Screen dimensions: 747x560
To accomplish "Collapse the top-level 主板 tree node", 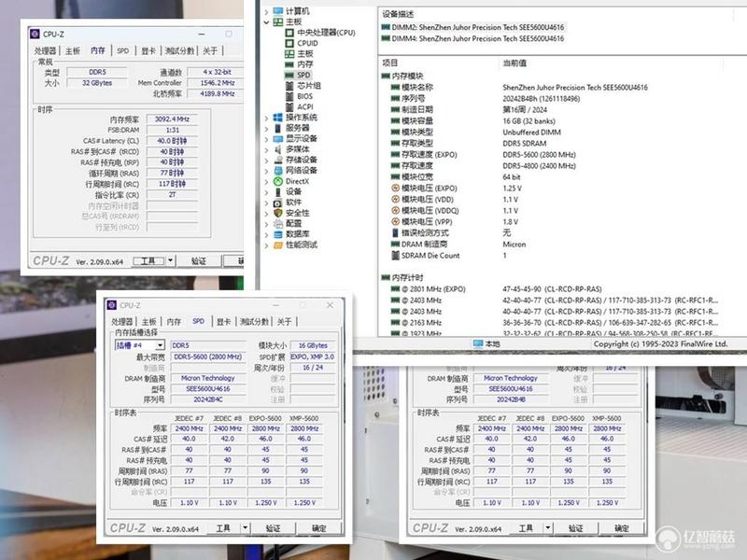I will pyautogui.click(x=266, y=21).
